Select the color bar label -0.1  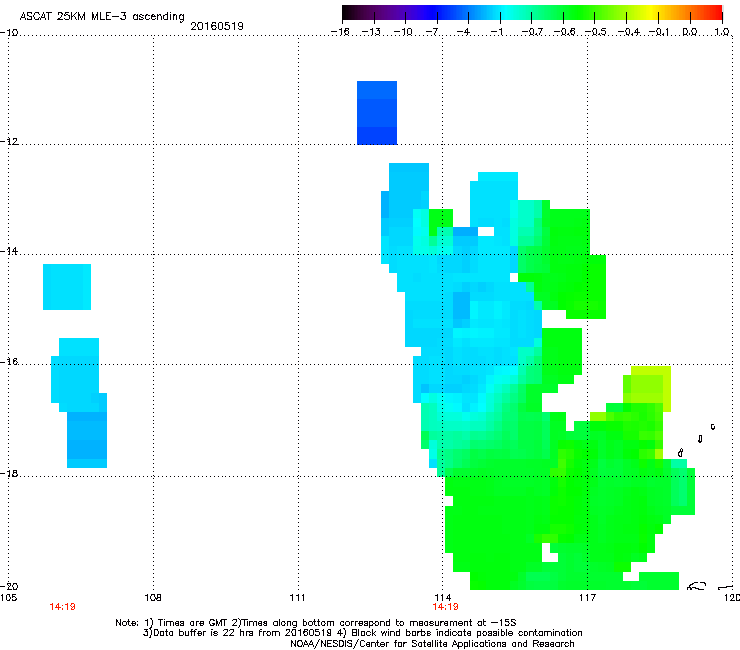pos(659,32)
